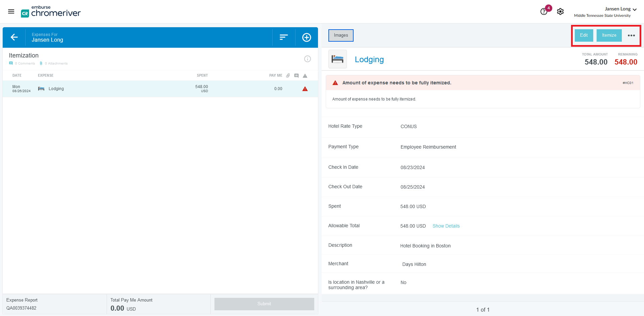Click the Submit button

point(264,304)
